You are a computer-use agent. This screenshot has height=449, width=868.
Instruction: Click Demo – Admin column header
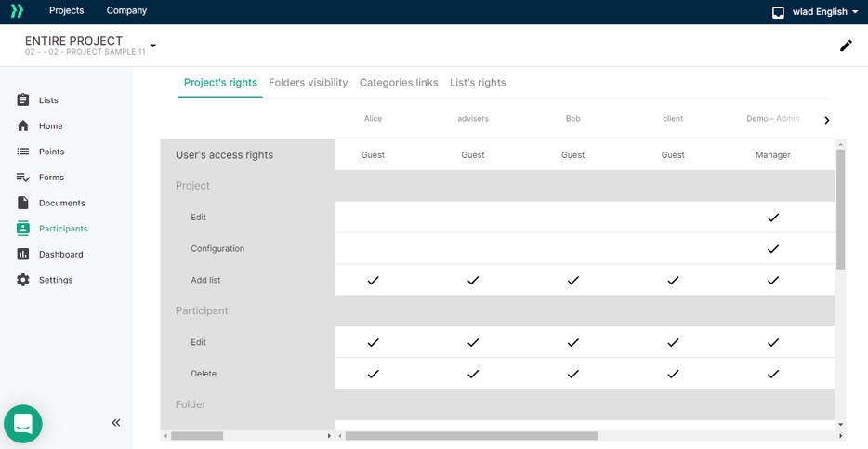click(773, 118)
